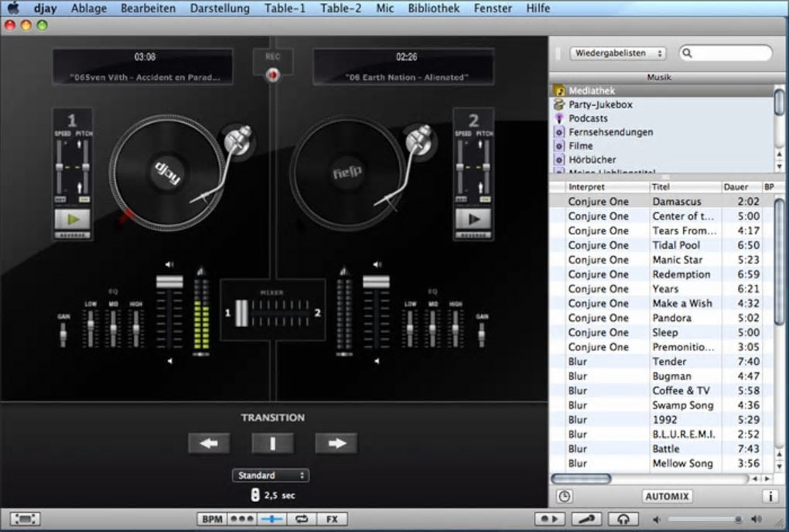This screenshot has width=789, height=532.
Task: Click the right arrow transition button
Action: 336,443
